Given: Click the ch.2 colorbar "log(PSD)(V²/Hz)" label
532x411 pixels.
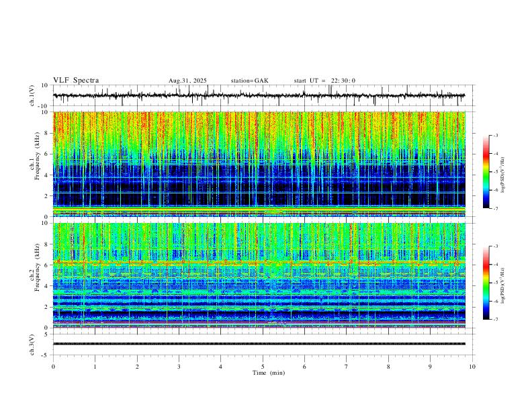Looking at the screenshot, I should [503, 285].
